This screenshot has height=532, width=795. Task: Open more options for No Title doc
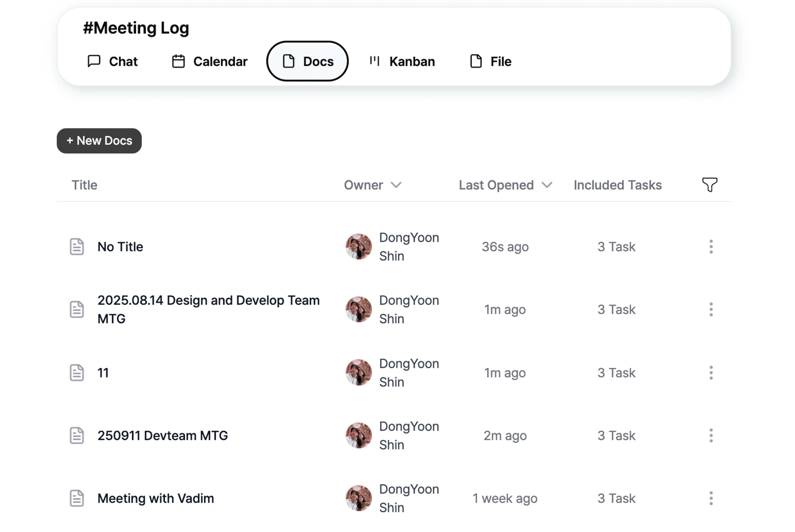[710, 247]
